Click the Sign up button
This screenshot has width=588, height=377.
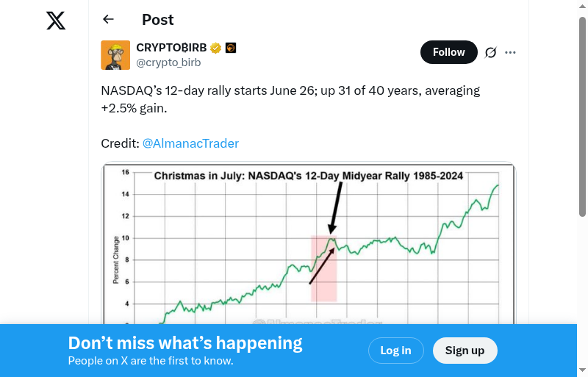pos(465,351)
